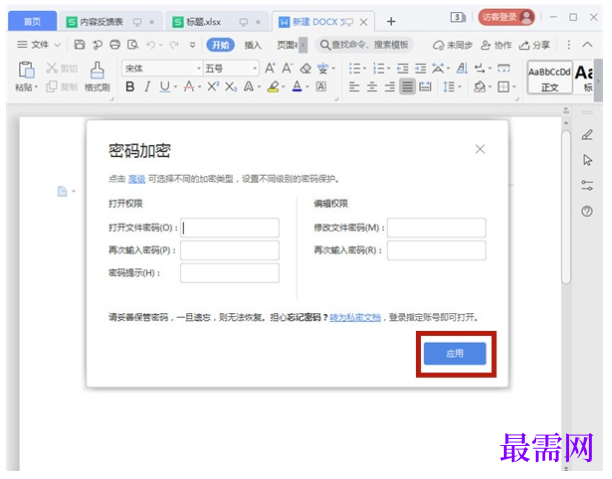Image resolution: width=612 pixels, height=479 pixels.
Task: Open the font name dropdown showing 宋体
Action: coord(199,69)
